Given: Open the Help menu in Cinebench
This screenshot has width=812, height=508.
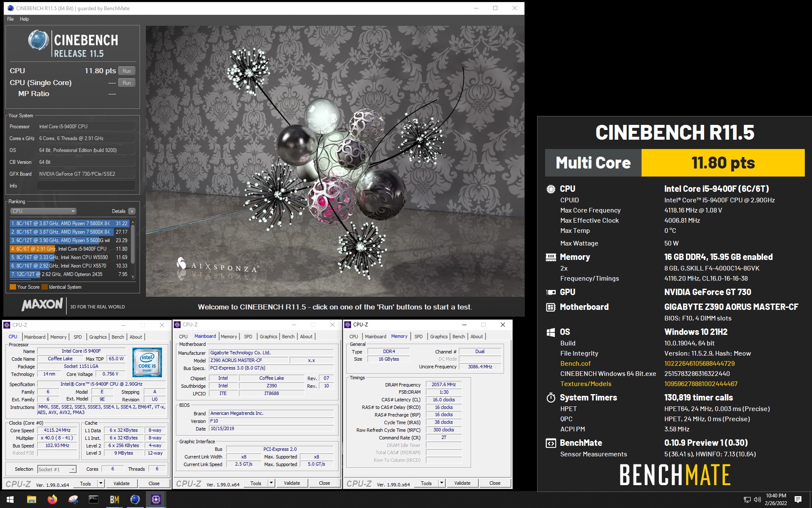Looking at the screenshot, I should [25, 19].
